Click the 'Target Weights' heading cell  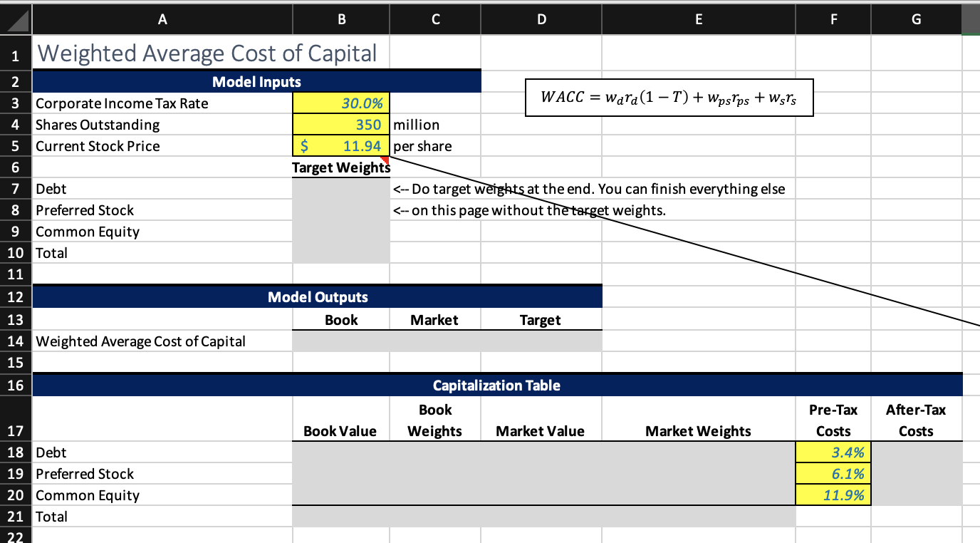tap(341, 167)
